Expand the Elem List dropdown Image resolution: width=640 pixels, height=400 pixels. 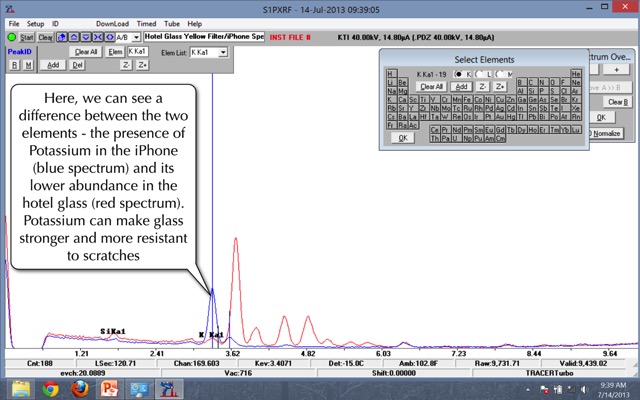(x=223, y=52)
